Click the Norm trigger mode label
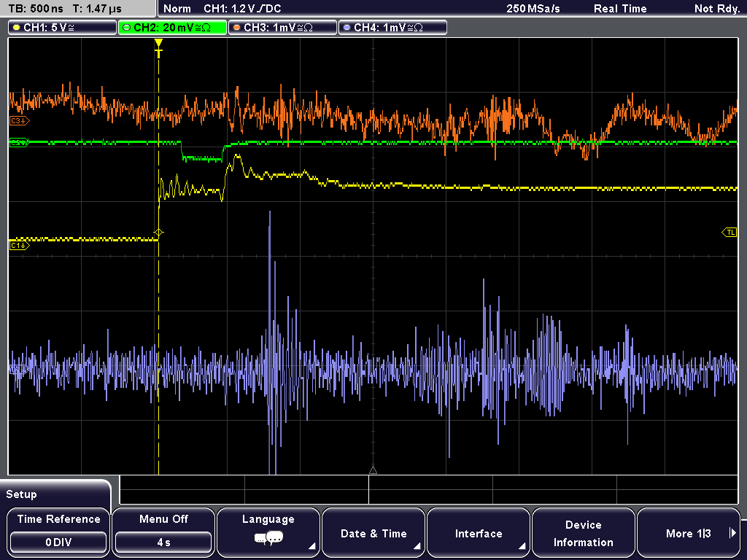The image size is (747, 560). (177, 9)
